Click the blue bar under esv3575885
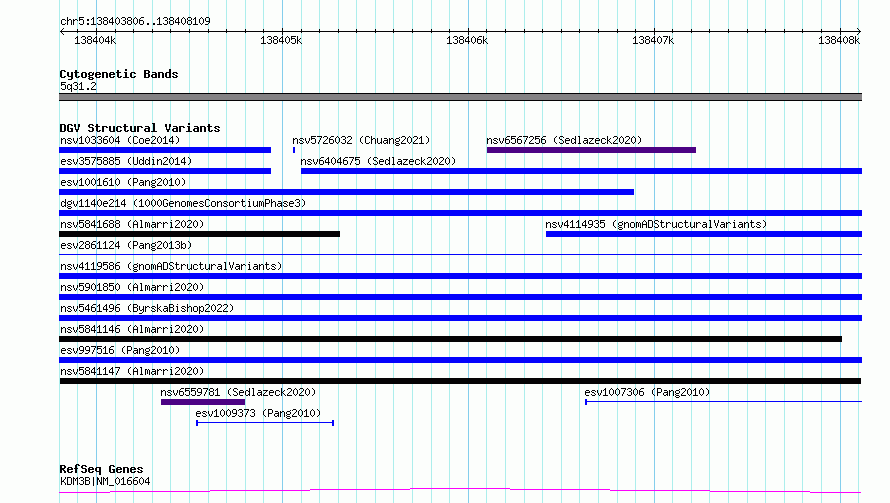 point(165,171)
